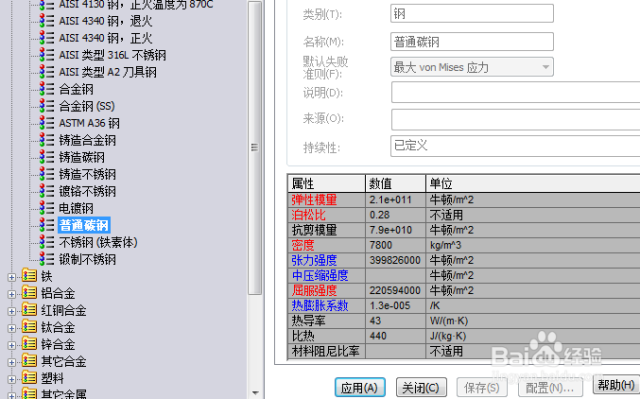Click the 红铜合金 folder icon
Viewport: 640px width, 399px height.
tap(29, 310)
